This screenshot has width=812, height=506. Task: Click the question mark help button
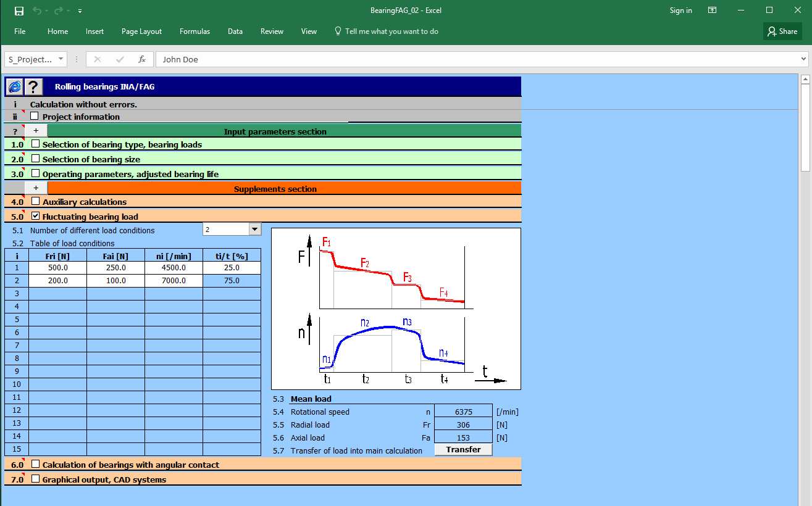[33, 86]
